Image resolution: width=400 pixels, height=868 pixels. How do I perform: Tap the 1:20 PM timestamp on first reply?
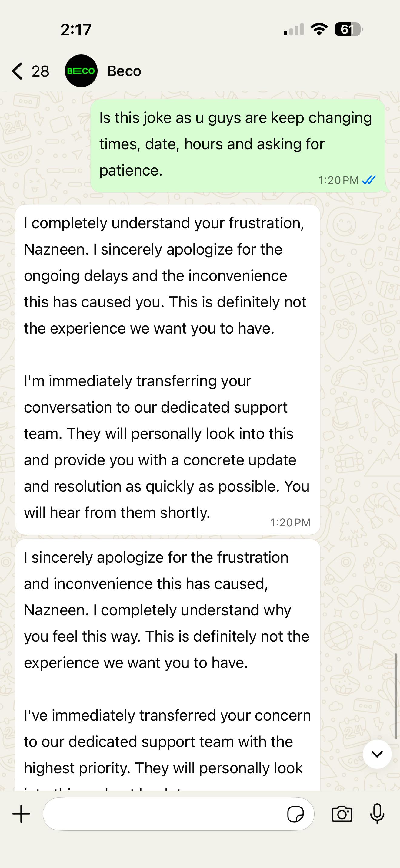[290, 522]
